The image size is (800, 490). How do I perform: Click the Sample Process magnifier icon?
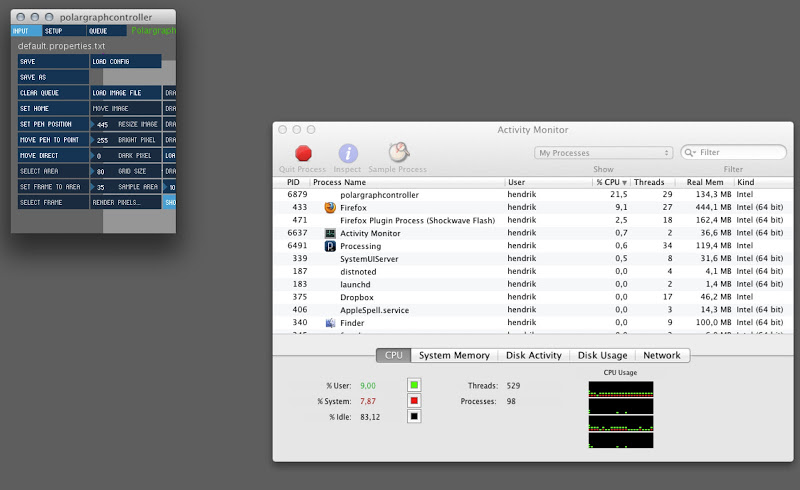(398, 152)
